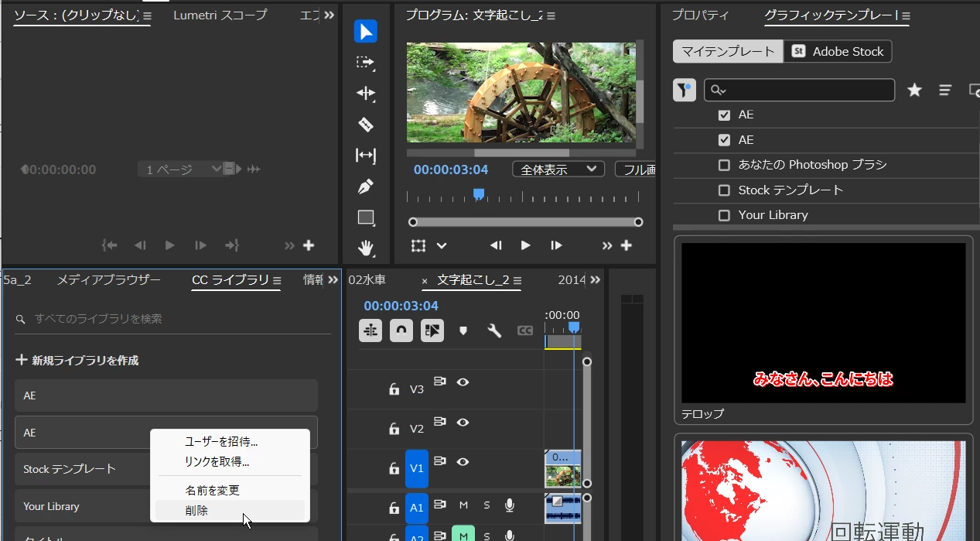
Task: Open the dropdown beside safe margins icon
Action: click(x=442, y=245)
